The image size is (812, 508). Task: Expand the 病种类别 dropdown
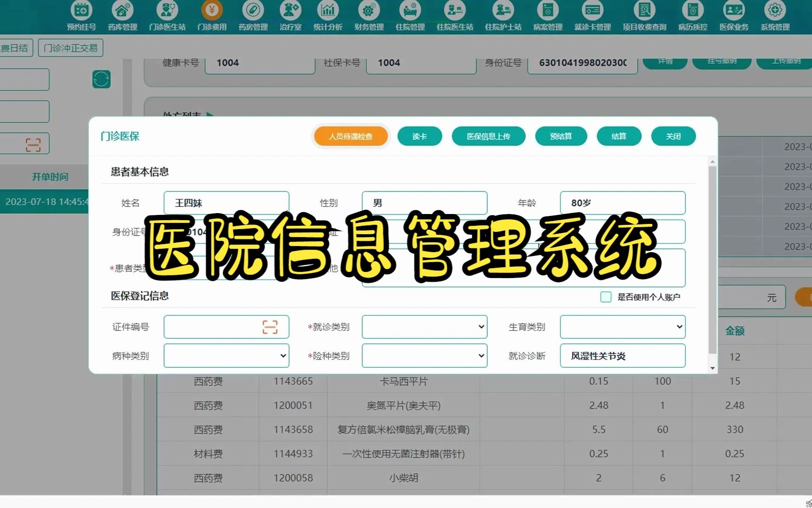point(226,356)
